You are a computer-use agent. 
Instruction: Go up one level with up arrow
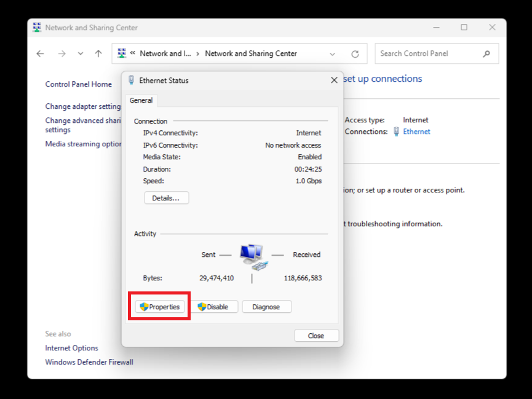[x=98, y=53]
